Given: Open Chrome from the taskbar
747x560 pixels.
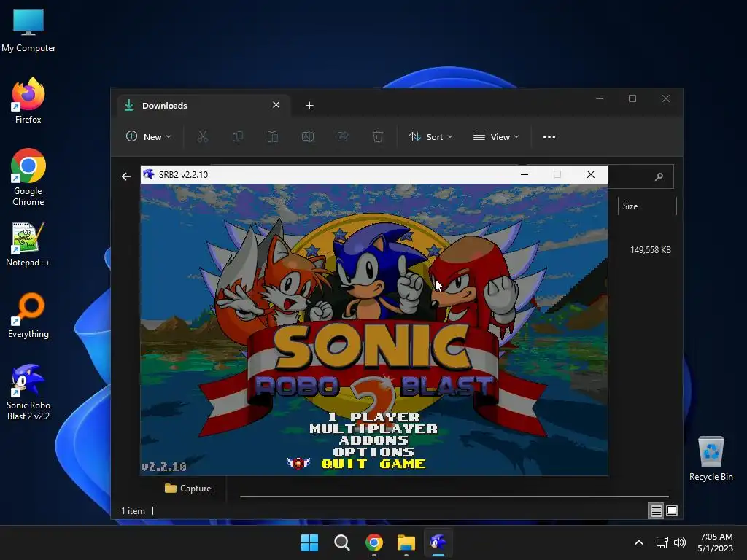Looking at the screenshot, I should tap(374, 542).
